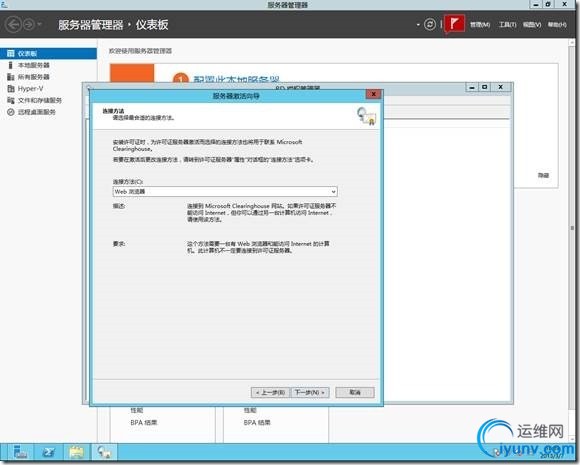Select 仪表板 in the sidebar
Image resolution: width=580 pixels, height=465 pixels.
pyautogui.click(x=48, y=54)
